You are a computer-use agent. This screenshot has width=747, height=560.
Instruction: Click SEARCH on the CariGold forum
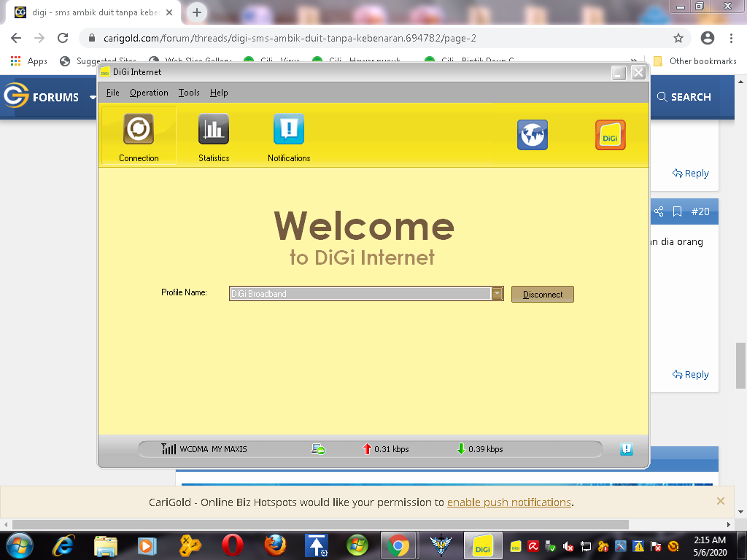pyautogui.click(x=684, y=97)
